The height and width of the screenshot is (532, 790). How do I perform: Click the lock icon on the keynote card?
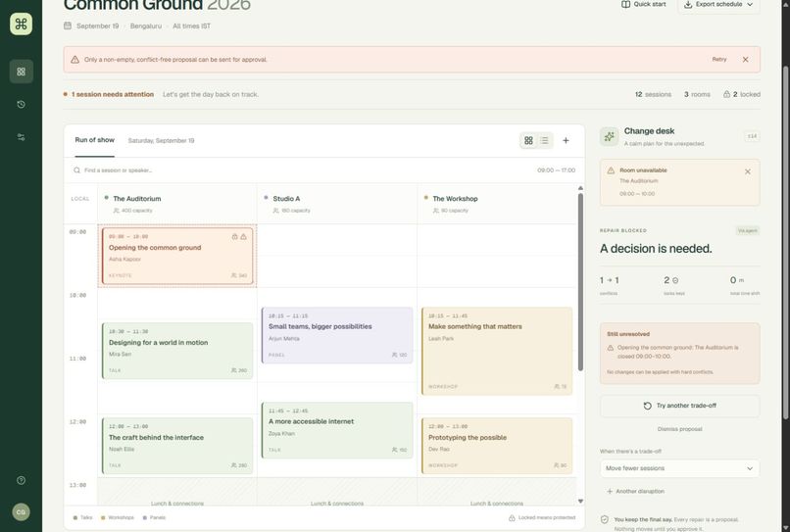[235, 236]
